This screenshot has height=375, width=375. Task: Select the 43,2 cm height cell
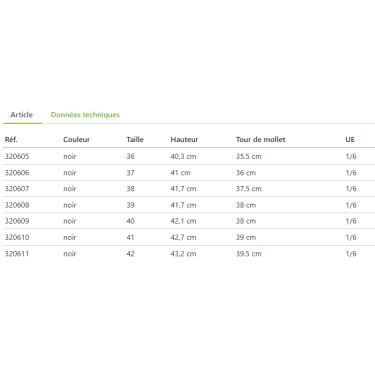[x=183, y=254]
